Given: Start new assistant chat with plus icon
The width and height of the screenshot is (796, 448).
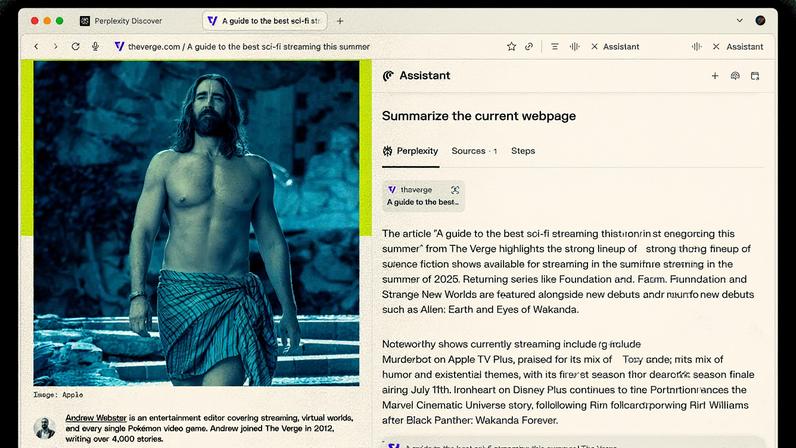Looking at the screenshot, I should [715, 76].
